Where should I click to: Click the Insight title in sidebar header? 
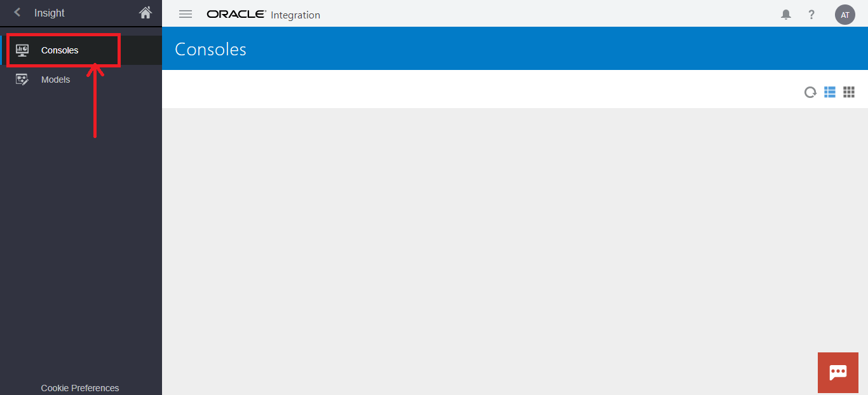(50, 13)
